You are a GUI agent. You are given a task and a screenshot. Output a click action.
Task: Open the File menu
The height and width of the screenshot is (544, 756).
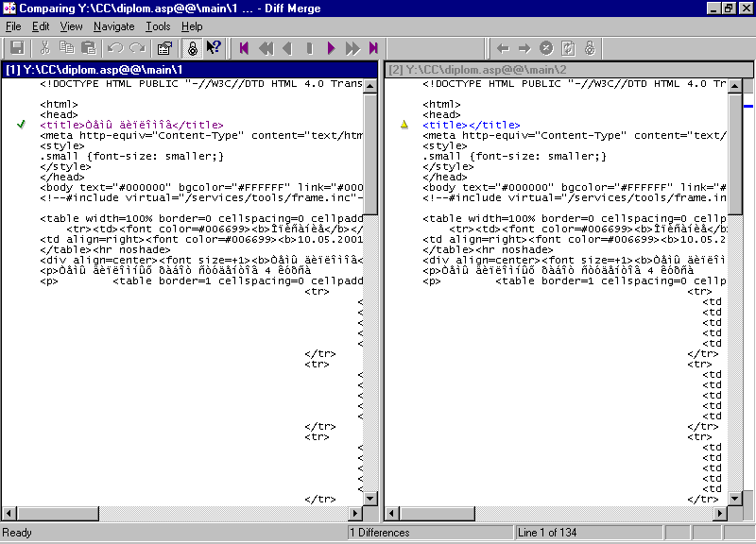pyautogui.click(x=13, y=26)
